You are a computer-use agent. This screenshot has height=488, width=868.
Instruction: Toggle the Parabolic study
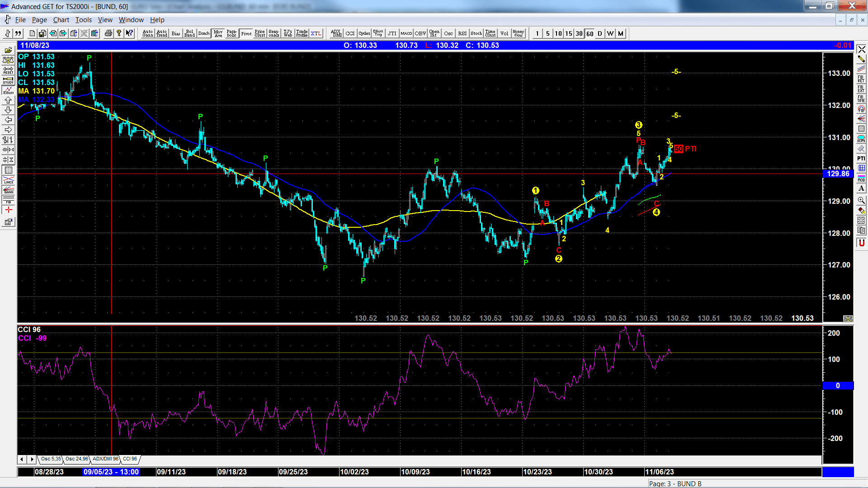[x=232, y=33]
